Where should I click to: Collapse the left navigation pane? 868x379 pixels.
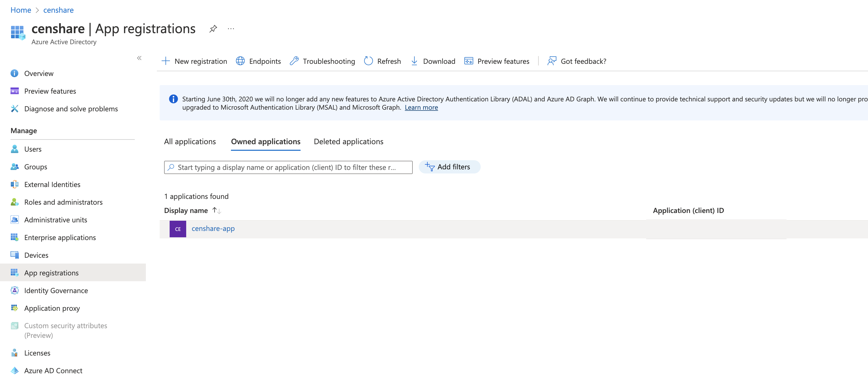[x=139, y=58]
